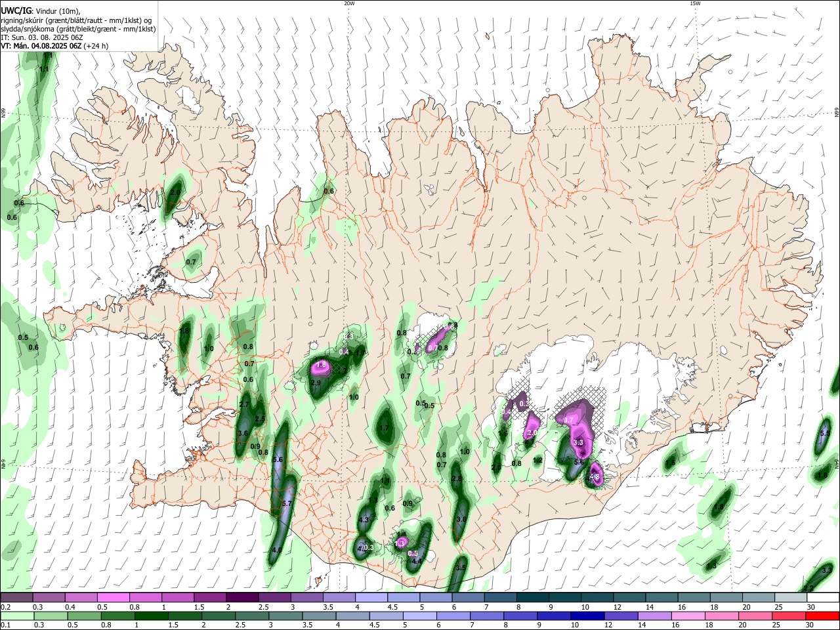Click the 2.7 rainfall value on the map
Viewport: 840px width, 630px height.
[x=245, y=404]
